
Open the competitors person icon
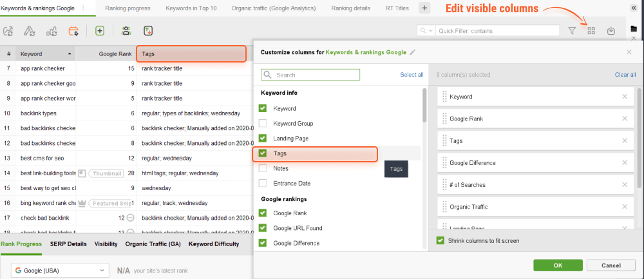click(x=126, y=31)
